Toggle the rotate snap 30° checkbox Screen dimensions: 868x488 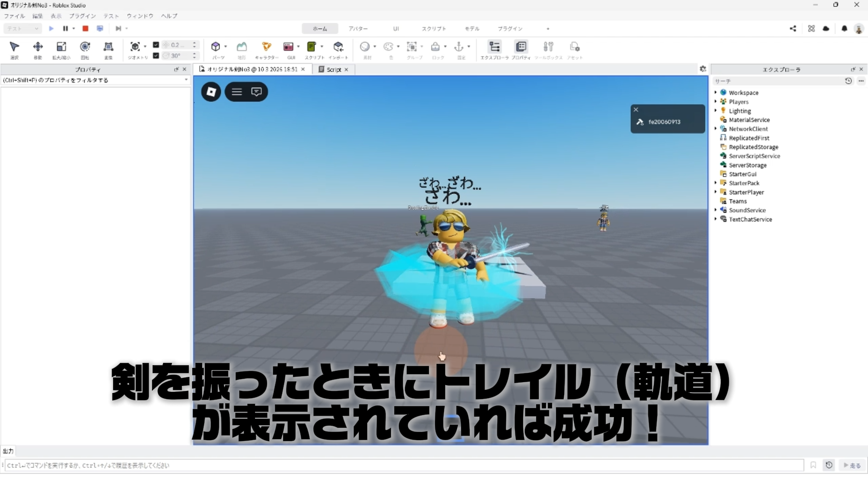(156, 56)
